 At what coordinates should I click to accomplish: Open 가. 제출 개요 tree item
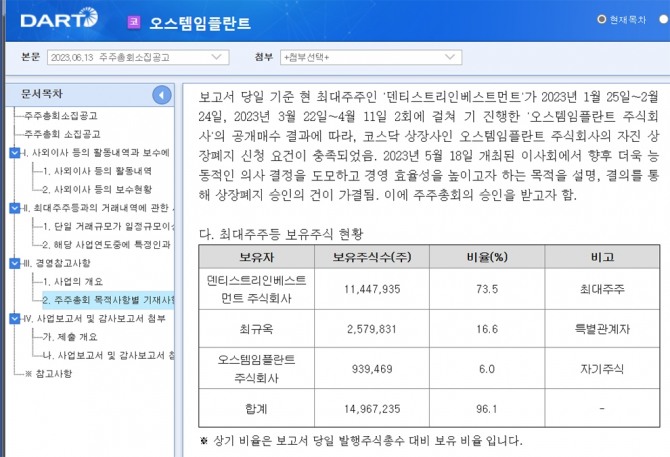tap(70, 337)
